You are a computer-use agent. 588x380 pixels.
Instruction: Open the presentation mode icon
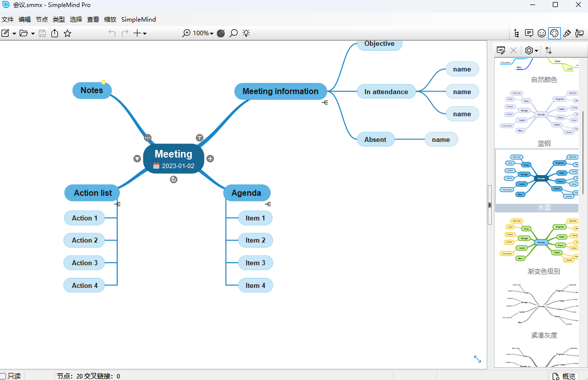[579, 33]
